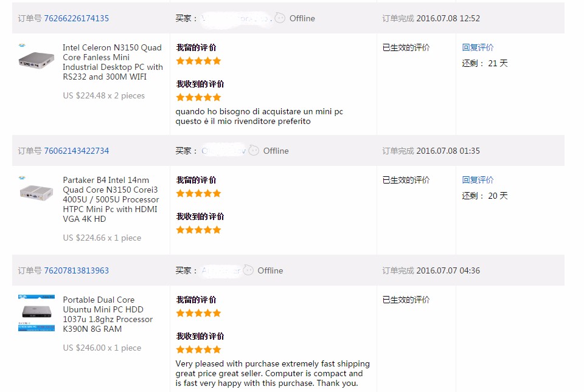This screenshot has height=392, width=584.
Task: Click 回复评价 for the Partaker B4 order
Action: pos(478,180)
